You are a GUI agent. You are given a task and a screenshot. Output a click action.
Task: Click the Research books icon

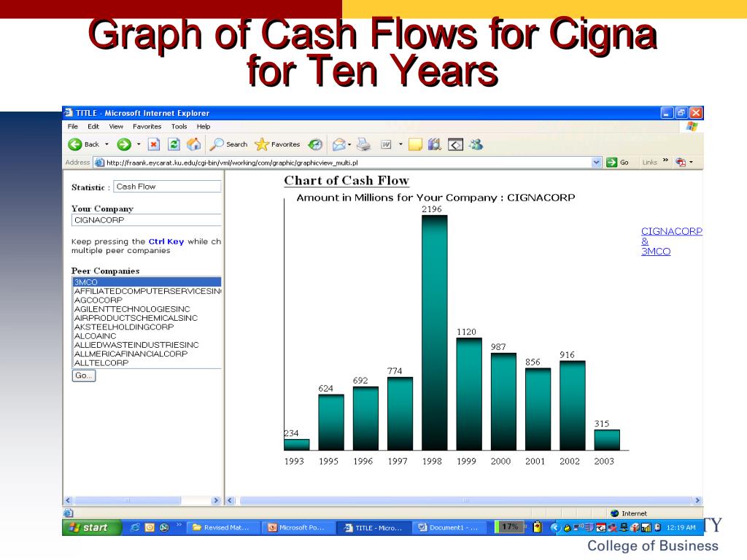[x=435, y=144]
